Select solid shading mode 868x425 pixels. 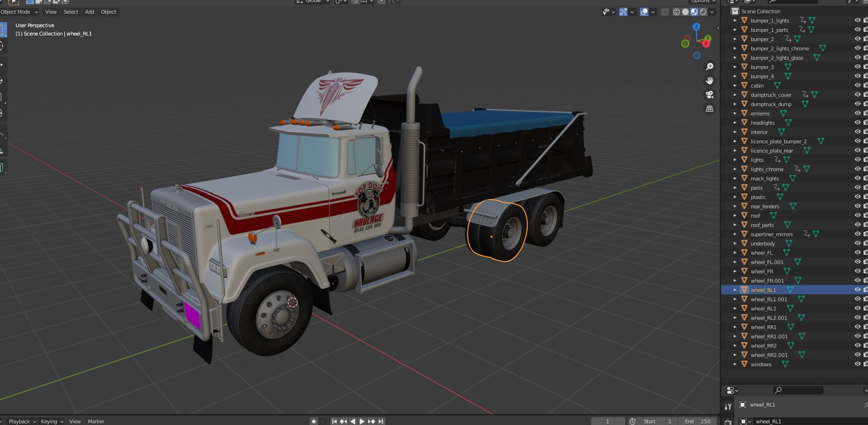click(685, 12)
